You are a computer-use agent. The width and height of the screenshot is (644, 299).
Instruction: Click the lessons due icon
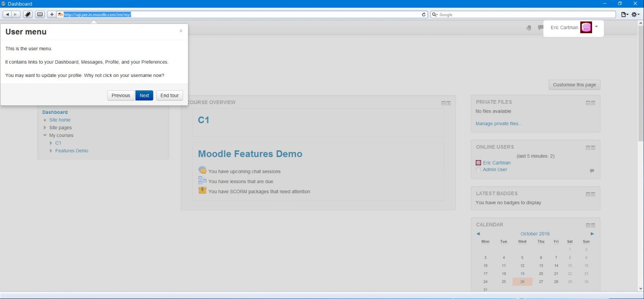[202, 180]
